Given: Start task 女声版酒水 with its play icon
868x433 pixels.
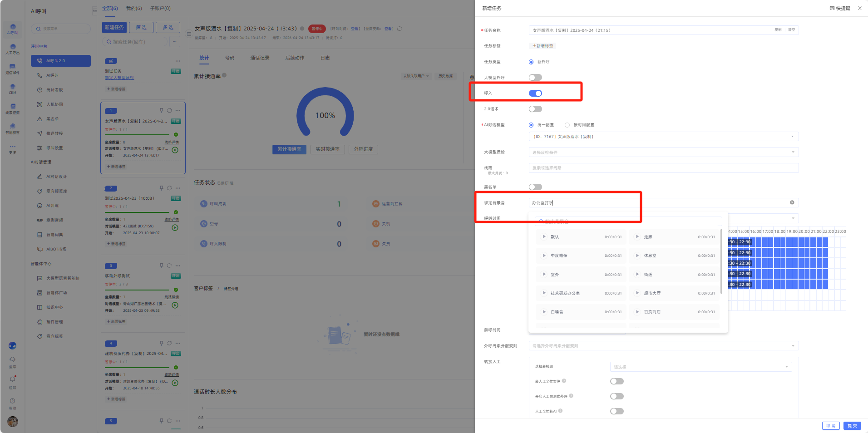Looking at the screenshot, I should (x=175, y=150).
